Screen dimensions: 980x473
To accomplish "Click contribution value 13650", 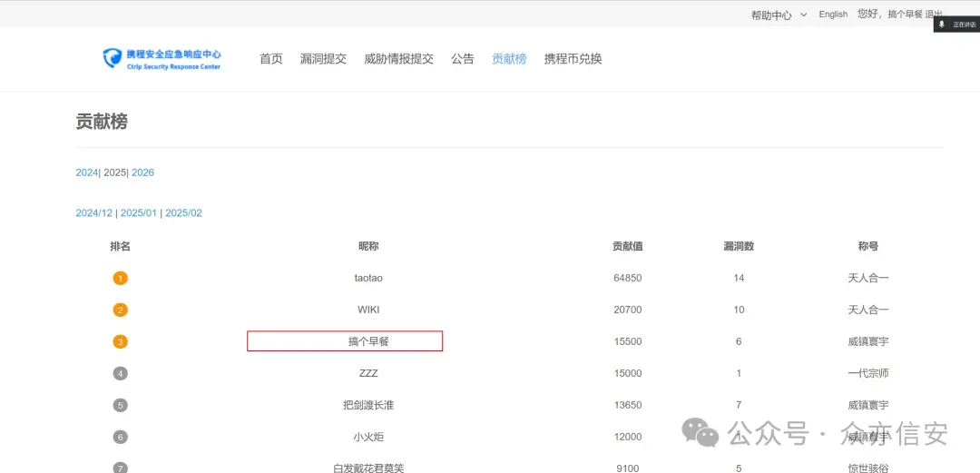I will tap(628, 406).
